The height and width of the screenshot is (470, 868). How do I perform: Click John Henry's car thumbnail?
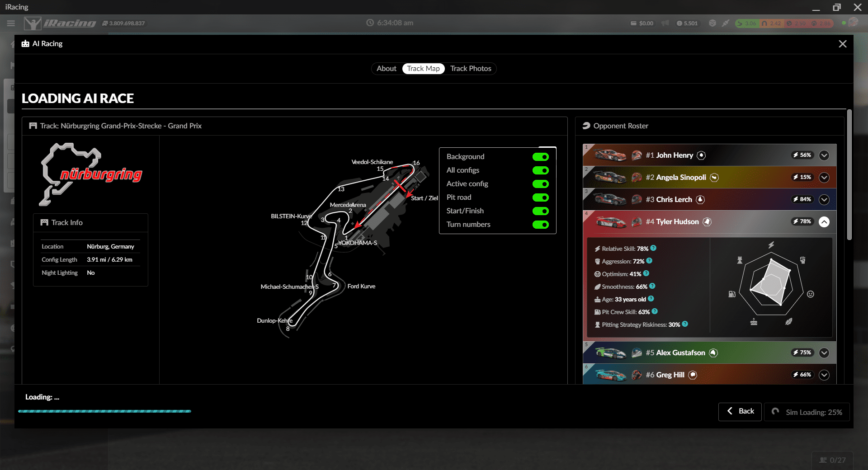tap(610, 155)
